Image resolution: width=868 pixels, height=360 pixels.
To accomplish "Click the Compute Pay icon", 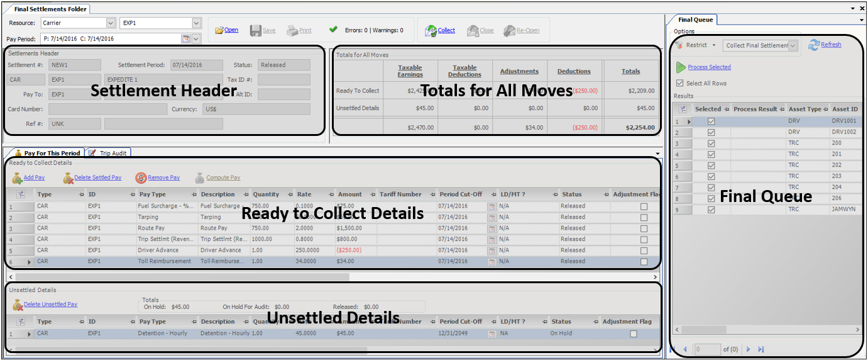I will click(x=199, y=178).
